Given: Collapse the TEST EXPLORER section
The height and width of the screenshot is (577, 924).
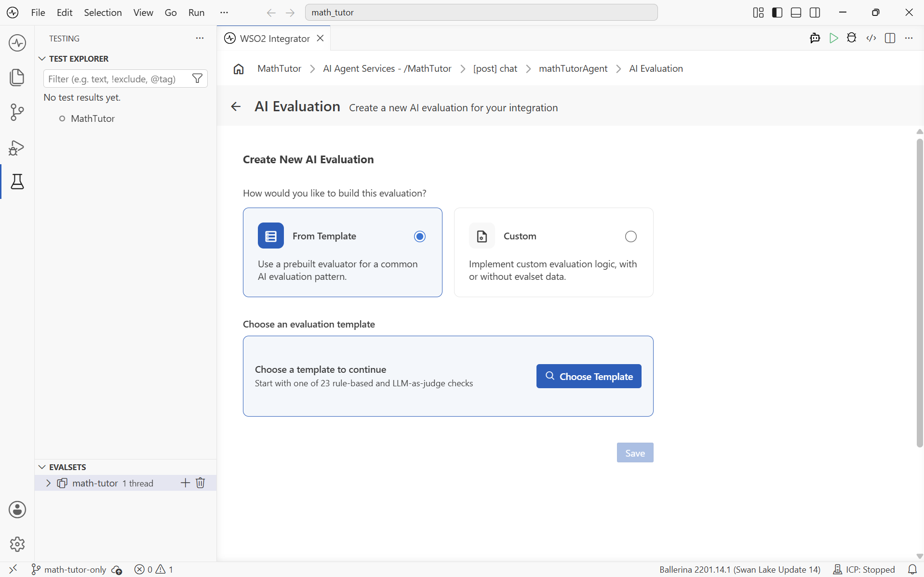Looking at the screenshot, I should (x=42, y=59).
